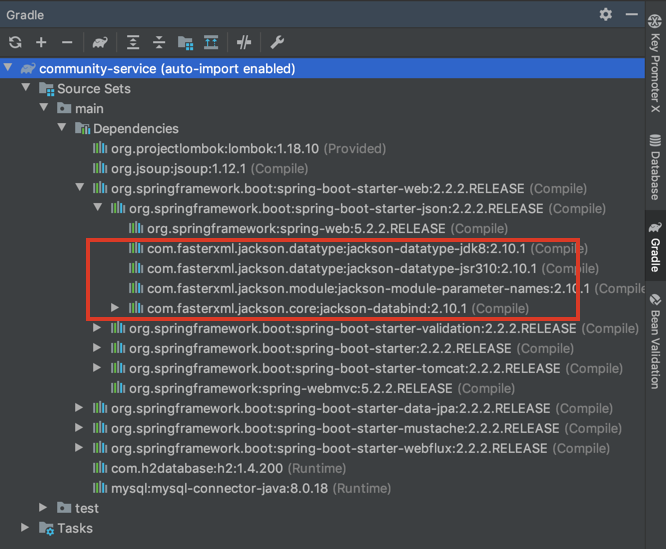Collapse the Source Sets node
Image resolution: width=666 pixels, height=549 pixels.
[x=26, y=87]
